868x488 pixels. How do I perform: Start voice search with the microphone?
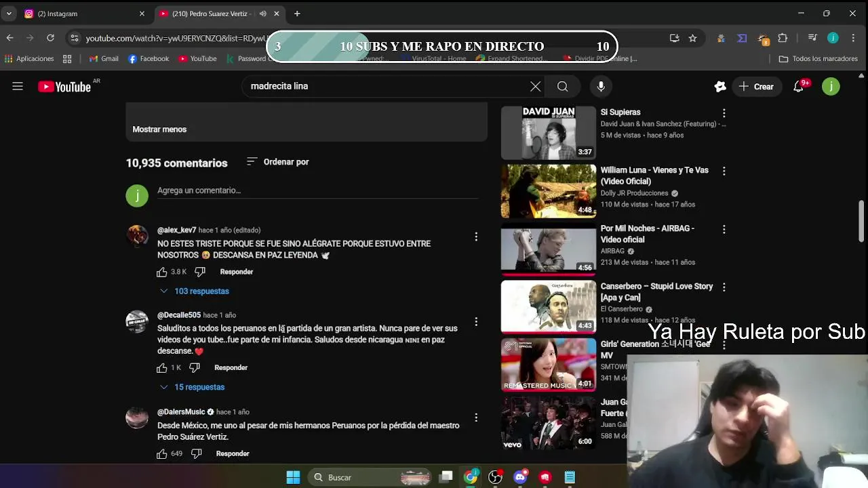click(x=601, y=86)
